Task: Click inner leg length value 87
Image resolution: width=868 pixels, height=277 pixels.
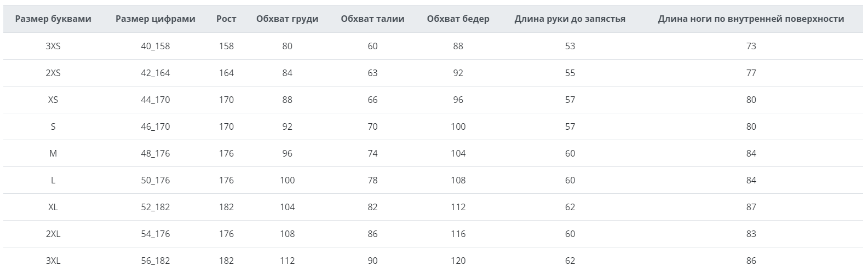Action: point(751,207)
